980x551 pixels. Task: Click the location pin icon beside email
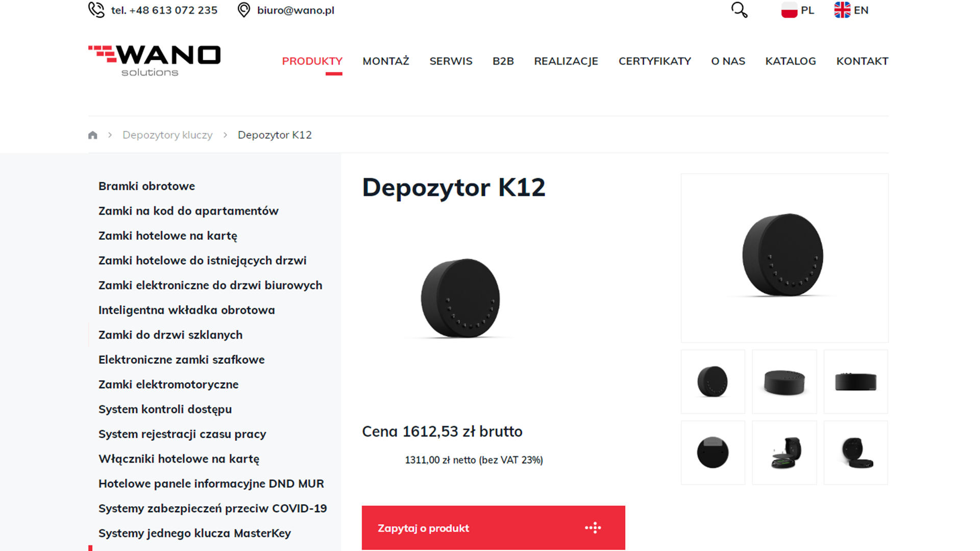coord(244,10)
